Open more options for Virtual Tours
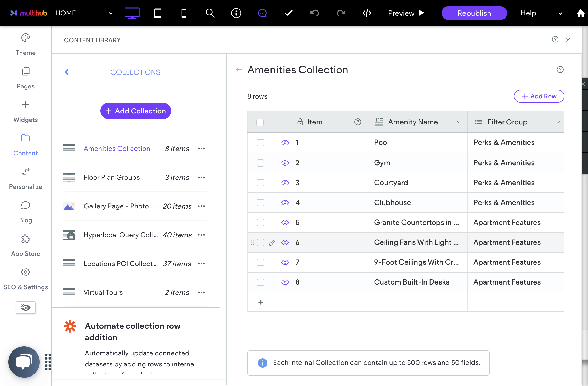The image size is (588, 386). (201, 292)
